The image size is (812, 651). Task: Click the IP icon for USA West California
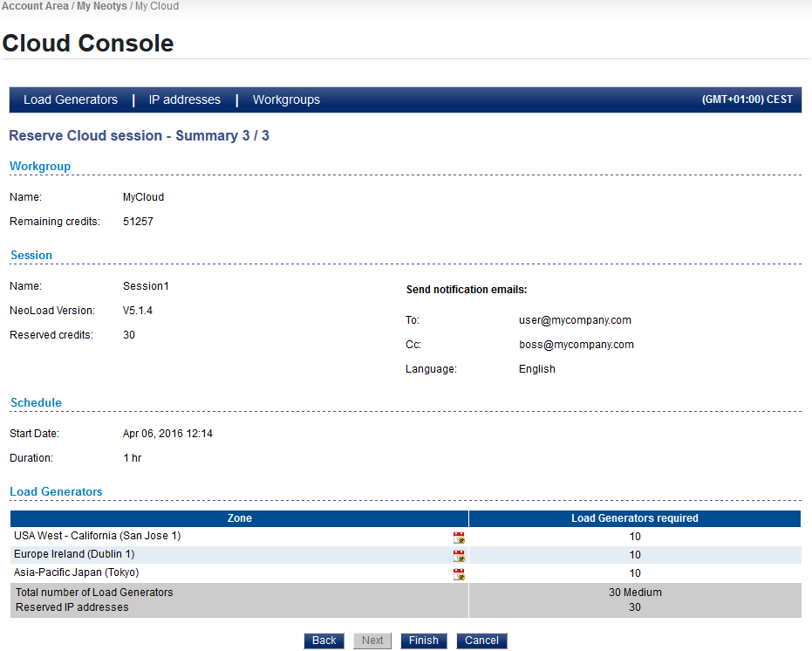(459, 538)
